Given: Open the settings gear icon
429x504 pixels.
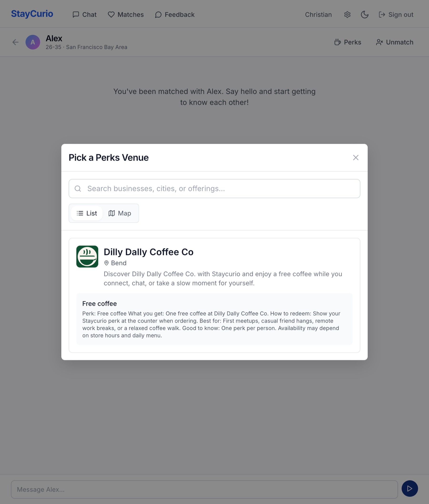Looking at the screenshot, I should click(x=347, y=15).
